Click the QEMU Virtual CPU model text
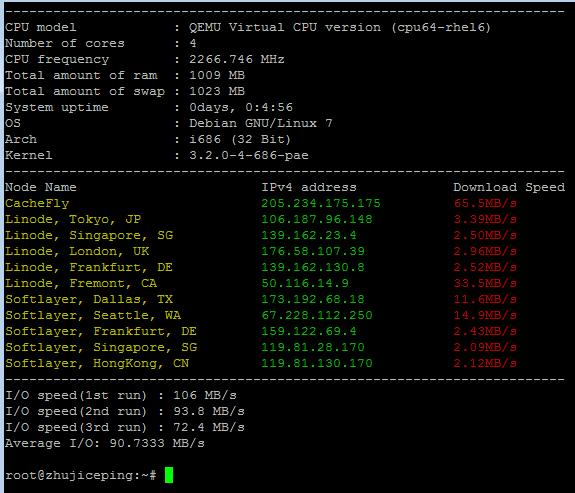Image resolution: width=575 pixels, height=493 pixels. pyautogui.click(x=340, y=28)
